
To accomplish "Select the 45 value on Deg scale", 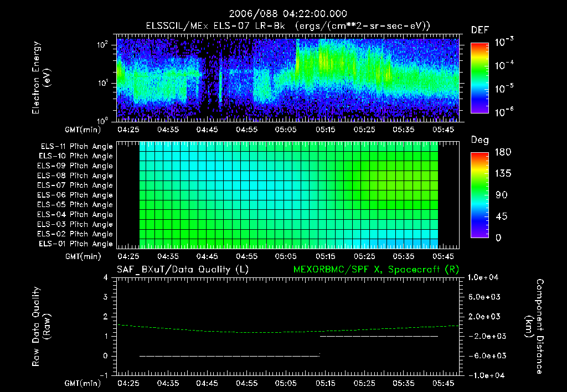I will [x=502, y=216].
